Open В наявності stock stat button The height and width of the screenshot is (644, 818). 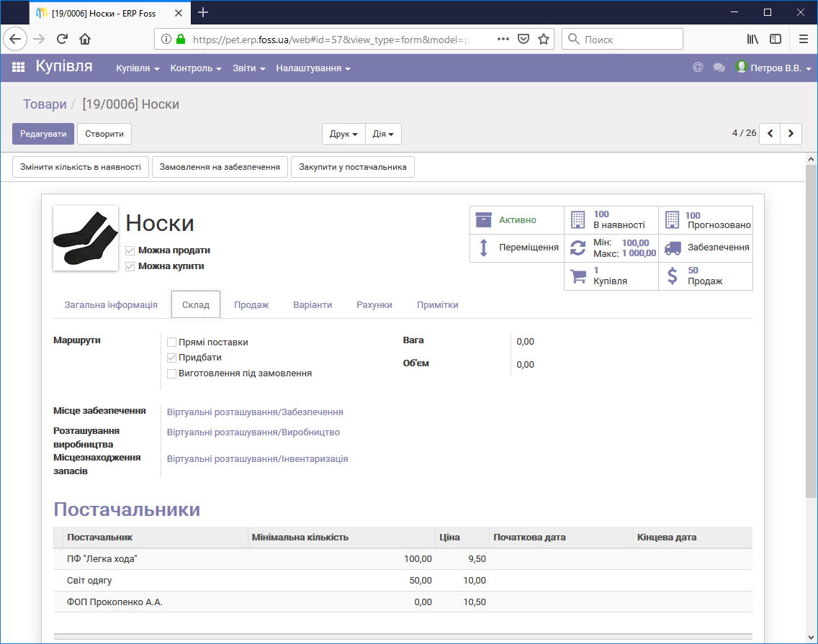point(611,220)
